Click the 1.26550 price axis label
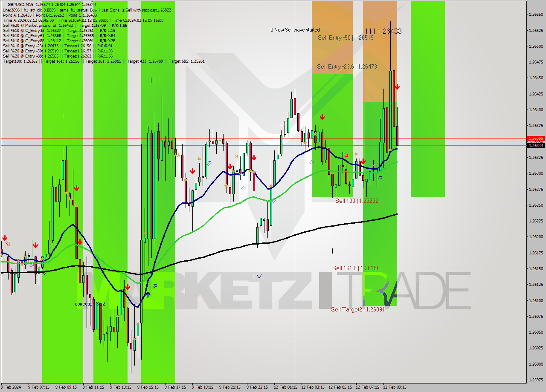The width and height of the screenshot is (546, 392). coord(535,14)
